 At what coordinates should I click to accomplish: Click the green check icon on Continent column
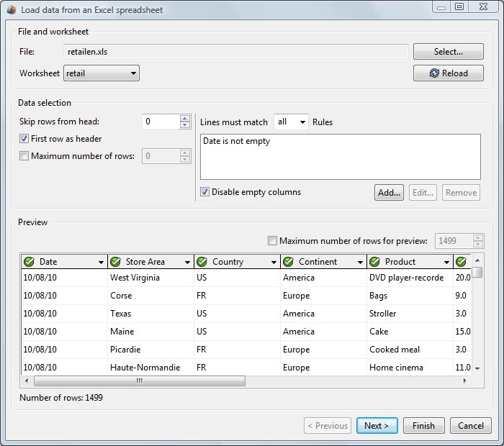pos(288,262)
